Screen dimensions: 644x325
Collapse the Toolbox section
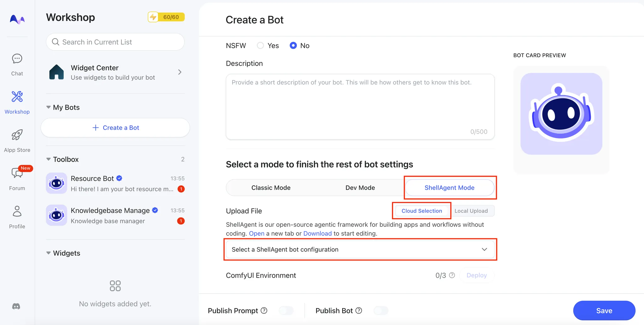click(48, 159)
